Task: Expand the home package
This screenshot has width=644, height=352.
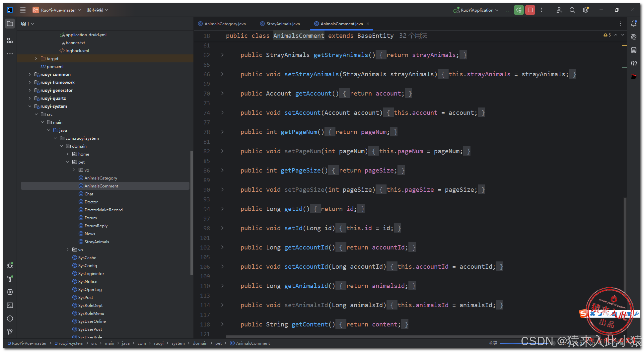Action: pyautogui.click(x=68, y=154)
